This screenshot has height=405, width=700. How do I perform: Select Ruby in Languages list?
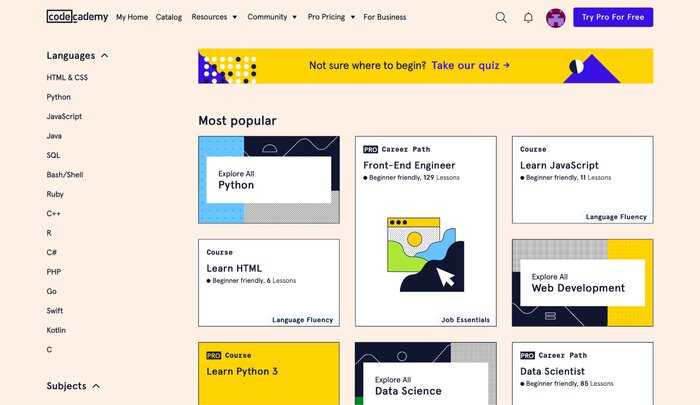pos(55,194)
